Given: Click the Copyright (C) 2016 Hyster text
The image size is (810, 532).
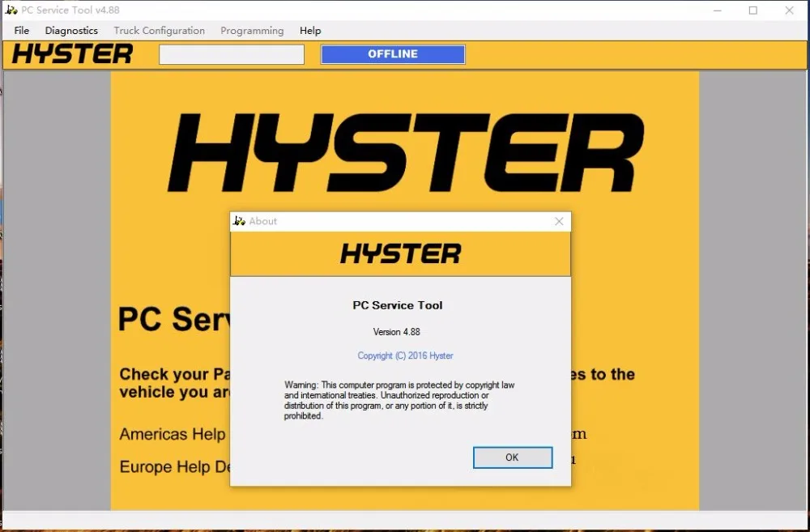Looking at the screenshot, I should coord(405,355).
